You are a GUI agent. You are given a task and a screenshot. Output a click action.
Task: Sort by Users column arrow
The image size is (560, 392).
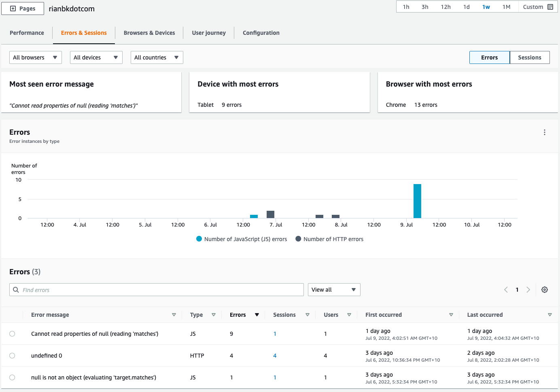click(349, 315)
